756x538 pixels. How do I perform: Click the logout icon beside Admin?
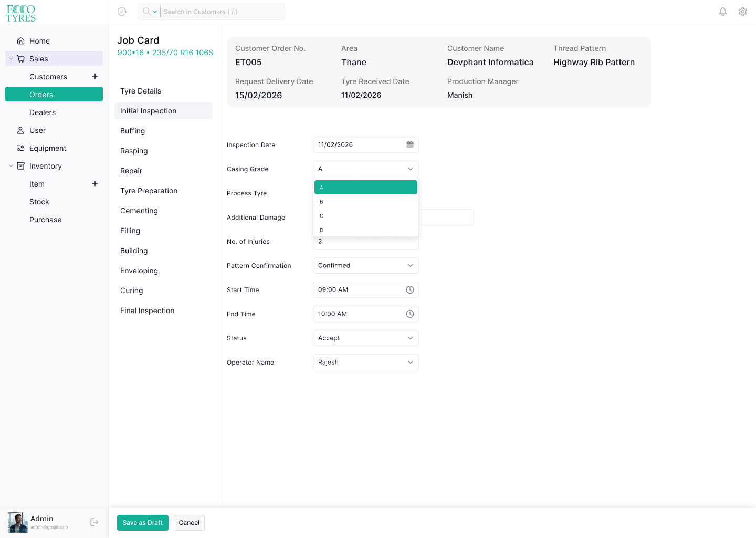(x=94, y=522)
